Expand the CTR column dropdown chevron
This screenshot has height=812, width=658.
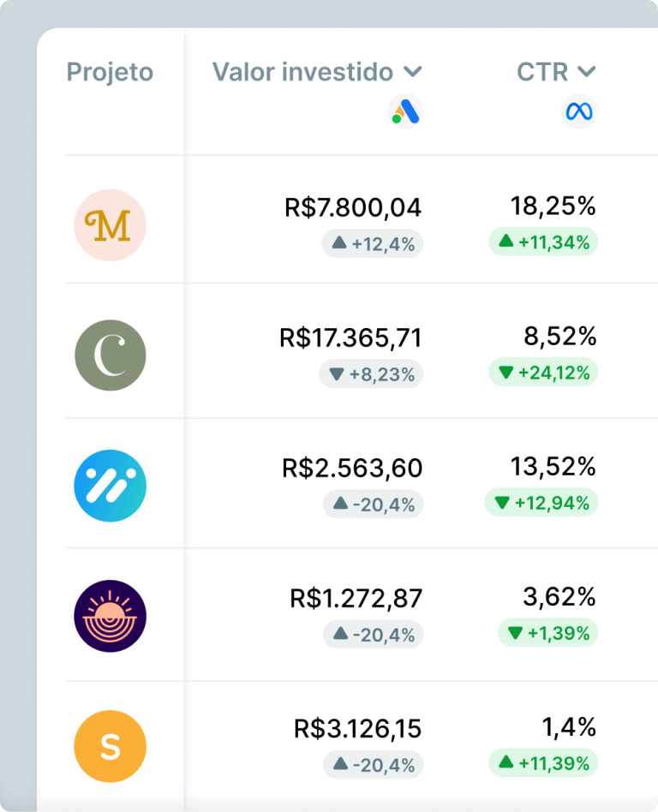(587, 72)
